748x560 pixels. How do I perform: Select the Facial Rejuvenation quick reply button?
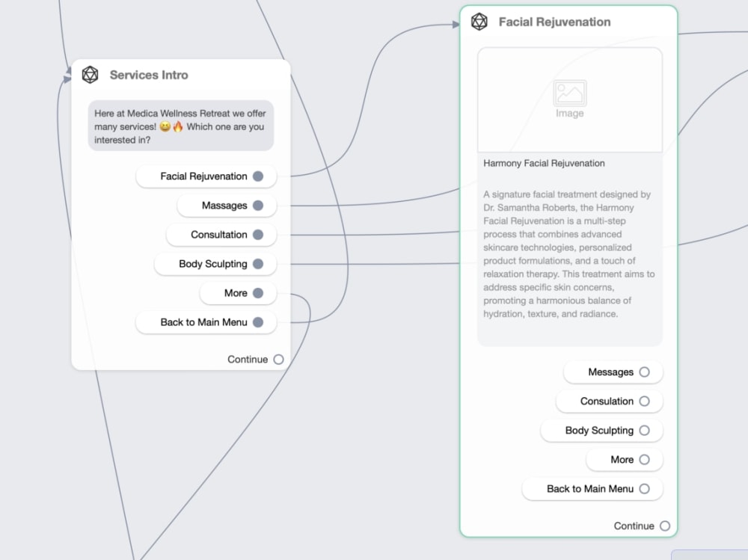point(200,176)
